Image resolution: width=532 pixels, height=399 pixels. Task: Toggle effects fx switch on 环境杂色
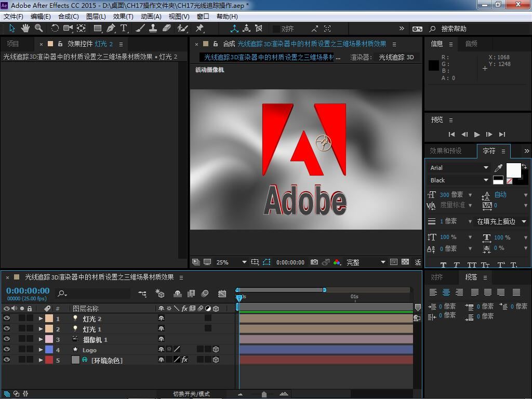click(x=184, y=360)
